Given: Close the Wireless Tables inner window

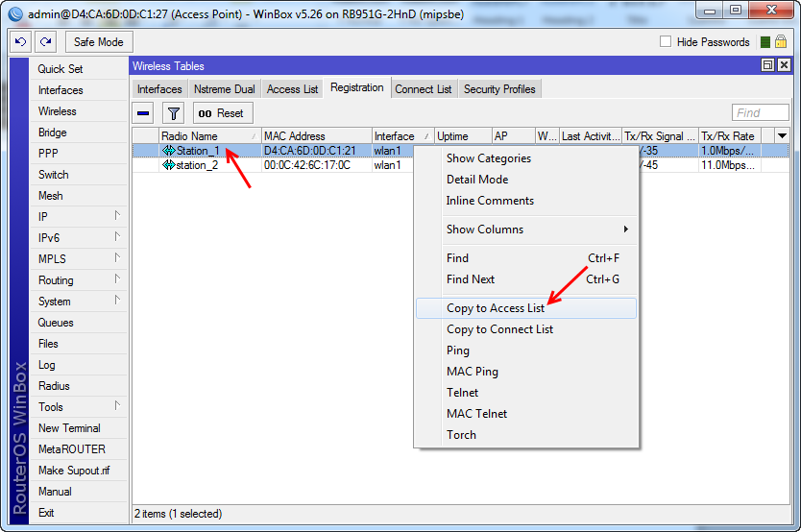Looking at the screenshot, I should [x=784, y=65].
